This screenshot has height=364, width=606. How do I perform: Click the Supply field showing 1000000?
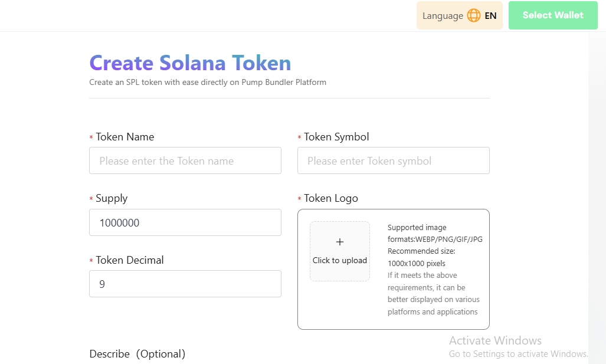pyautogui.click(x=185, y=223)
